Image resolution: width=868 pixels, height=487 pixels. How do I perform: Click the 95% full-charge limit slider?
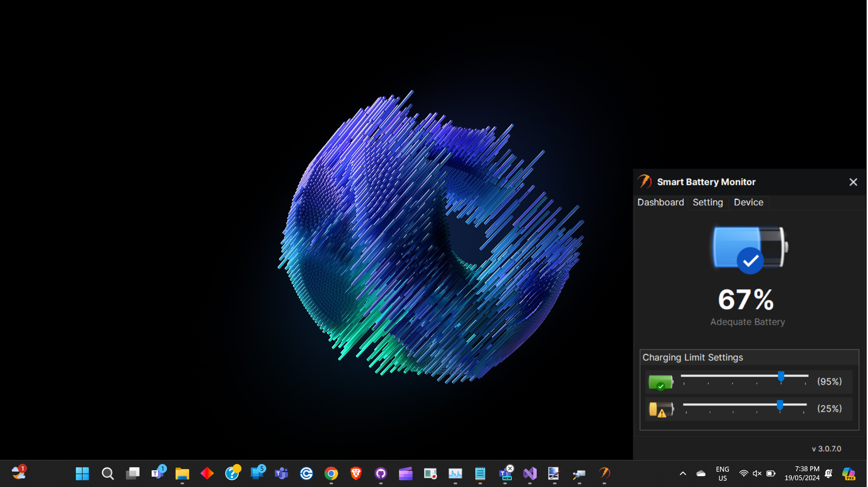tap(781, 376)
